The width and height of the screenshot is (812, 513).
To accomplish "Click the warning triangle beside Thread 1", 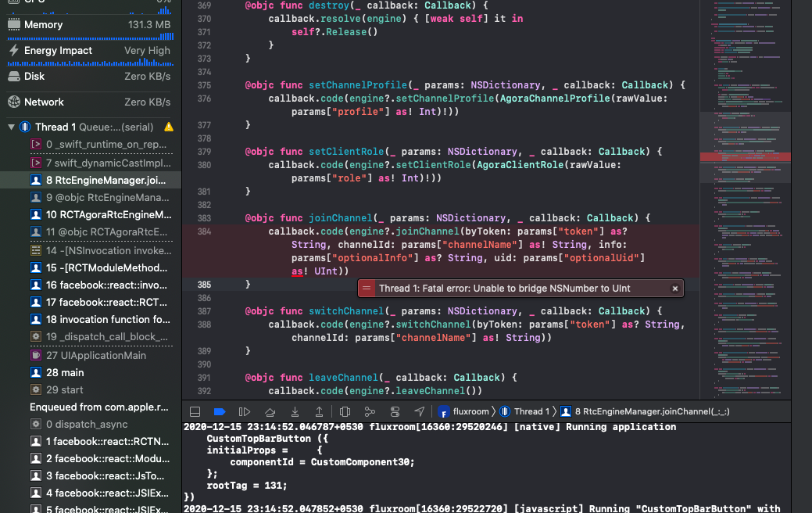I will pos(166,127).
